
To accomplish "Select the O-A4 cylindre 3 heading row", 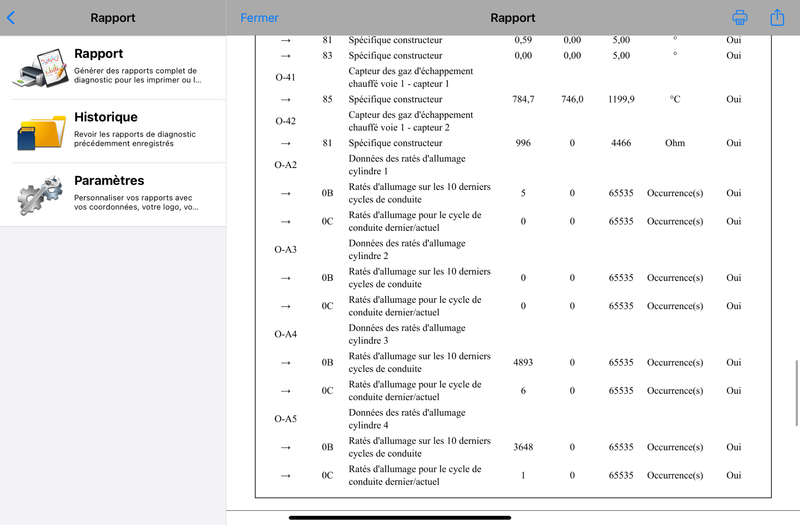I will (513, 334).
